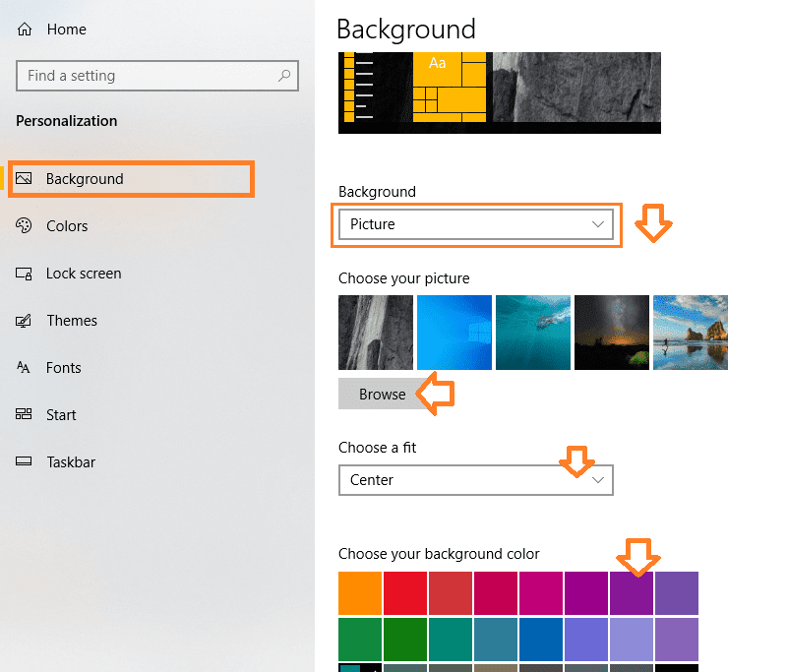Expand the Choose a fit dropdown
Screen dimensions: 787x672
[476, 480]
